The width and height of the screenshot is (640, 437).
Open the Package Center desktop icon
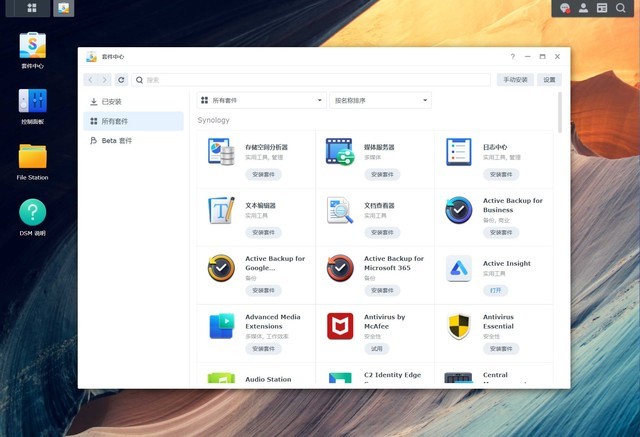click(32, 46)
